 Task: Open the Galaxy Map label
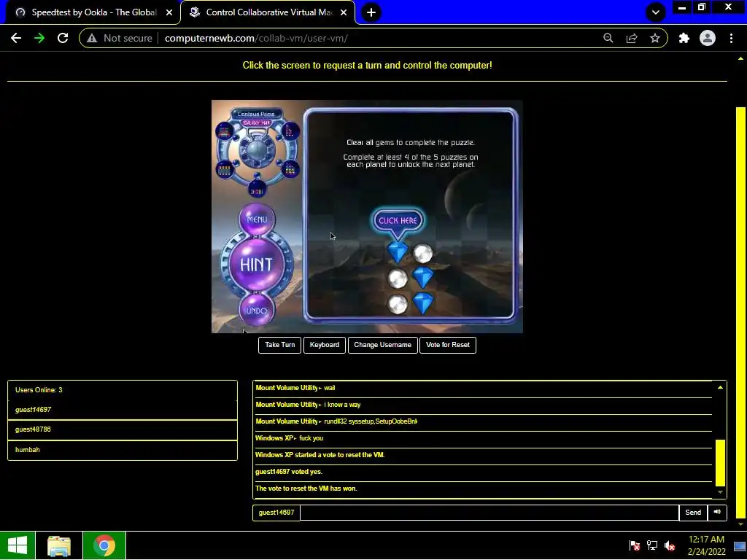coord(257,122)
